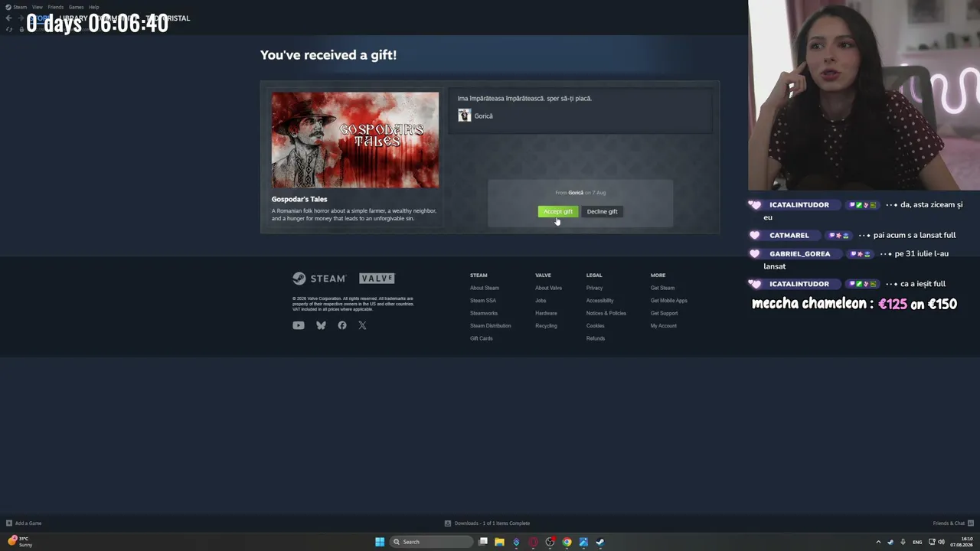Open the Help menu

[x=93, y=7]
